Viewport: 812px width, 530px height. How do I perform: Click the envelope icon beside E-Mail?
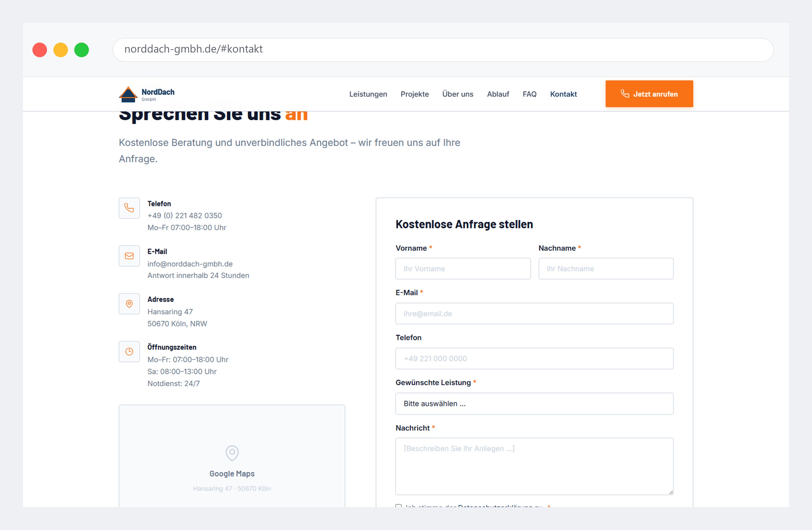129,256
